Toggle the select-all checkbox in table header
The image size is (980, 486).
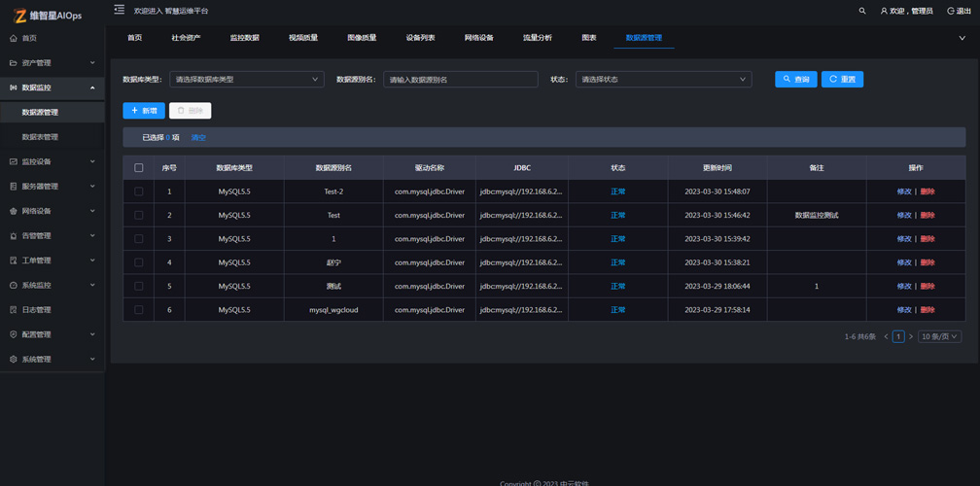(x=139, y=168)
